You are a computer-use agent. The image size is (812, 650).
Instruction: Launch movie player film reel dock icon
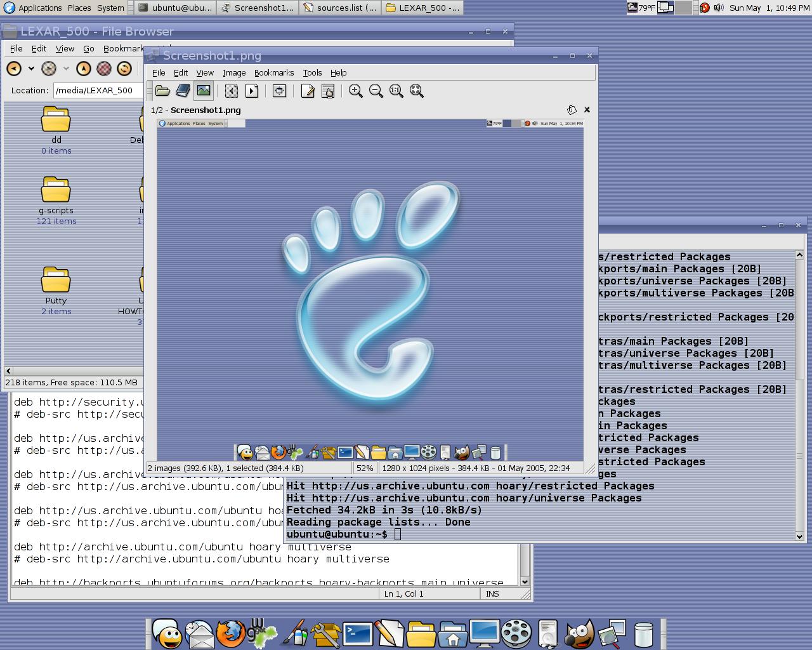pos(516,633)
